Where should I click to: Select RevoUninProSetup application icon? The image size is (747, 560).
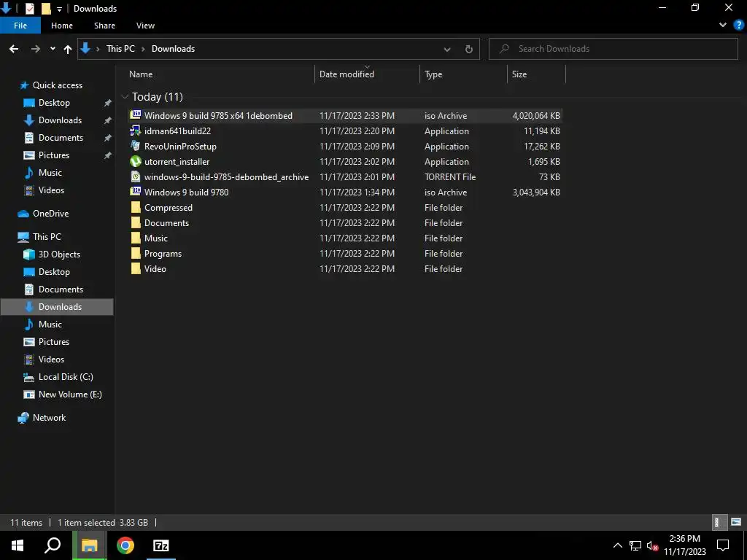136,146
